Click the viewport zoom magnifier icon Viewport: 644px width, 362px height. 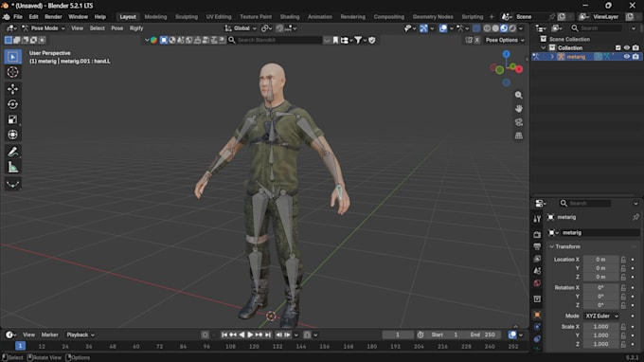click(x=519, y=95)
